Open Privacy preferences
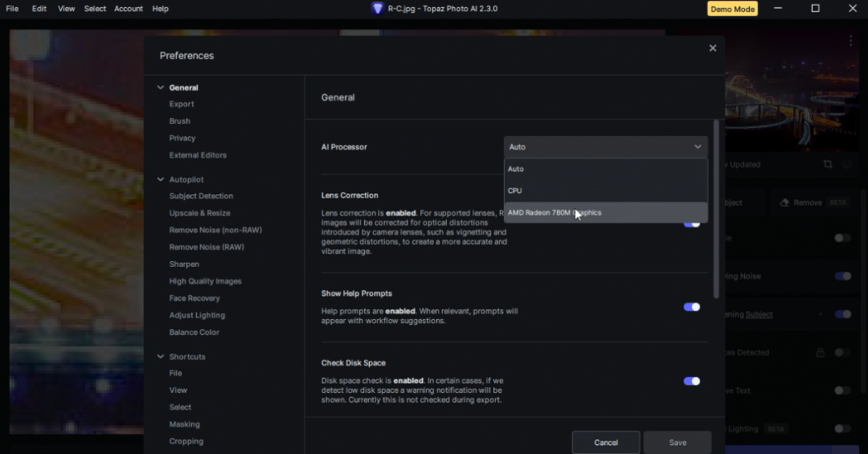Viewport: 868px width, 454px height. pyautogui.click(x=182, y=138)
